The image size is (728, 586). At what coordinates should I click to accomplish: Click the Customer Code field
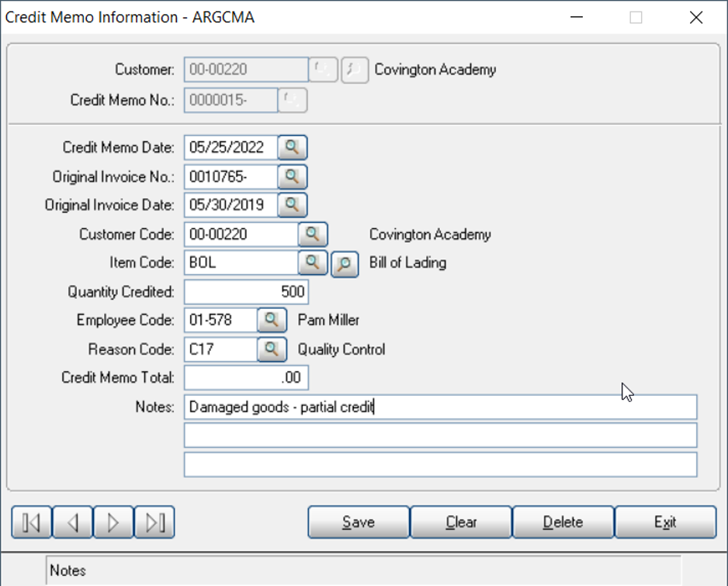coord(241,234)
